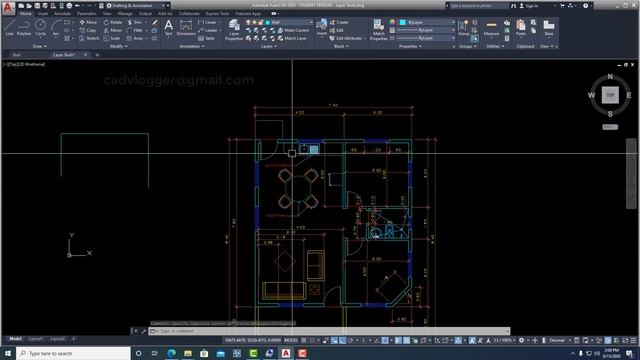Viewport: 640px width, 360px height.
Task: Toggle the layer lock icon
Action: (x=260, y=22)
